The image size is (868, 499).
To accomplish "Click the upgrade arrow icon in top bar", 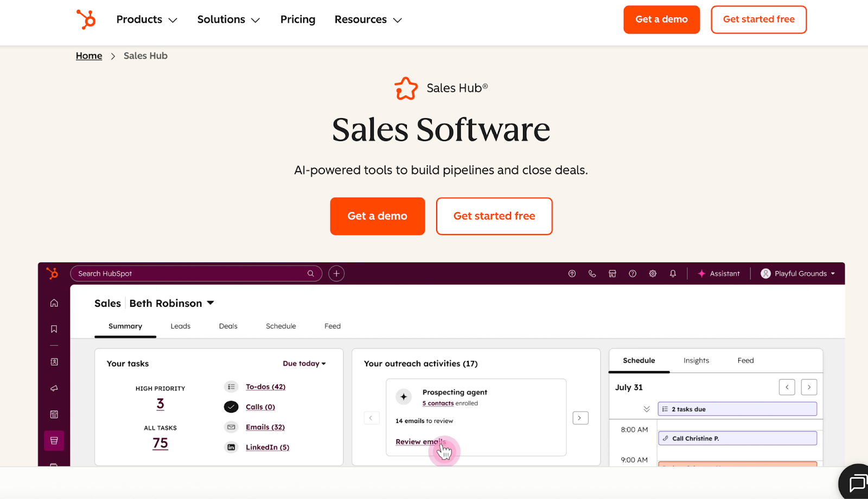I will pos(572,274).
